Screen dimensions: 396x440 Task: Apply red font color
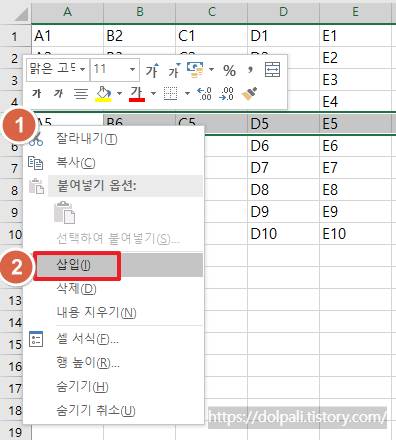(x=137, y=94)
